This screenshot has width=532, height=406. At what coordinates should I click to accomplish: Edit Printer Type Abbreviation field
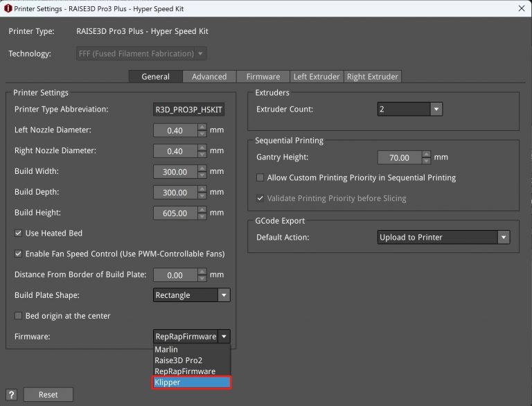point(188,109)
